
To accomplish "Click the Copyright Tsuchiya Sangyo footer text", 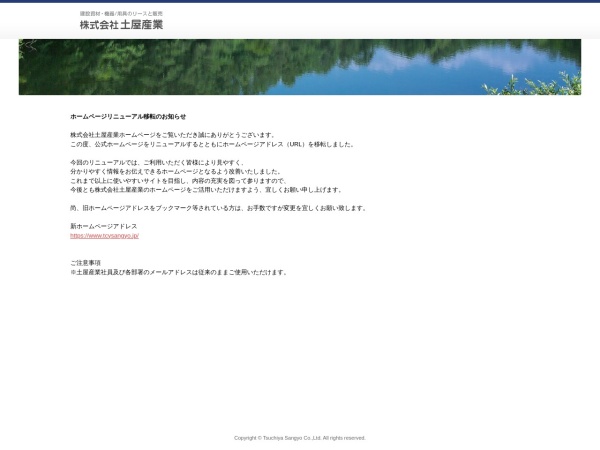I will (300, 438).
